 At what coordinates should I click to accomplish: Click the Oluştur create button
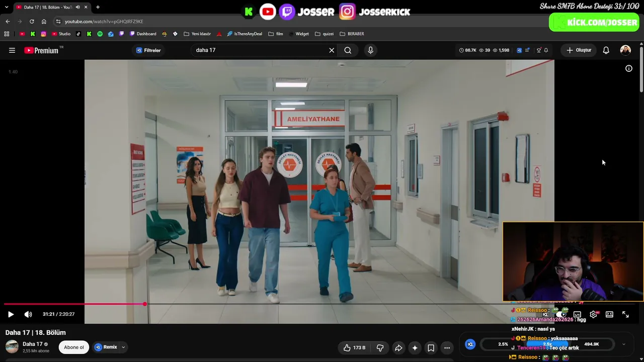(x=579, y=50)
